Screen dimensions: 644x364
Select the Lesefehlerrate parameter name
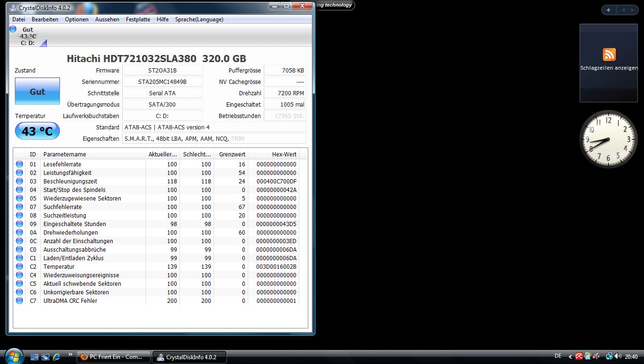tap(62, 164)
